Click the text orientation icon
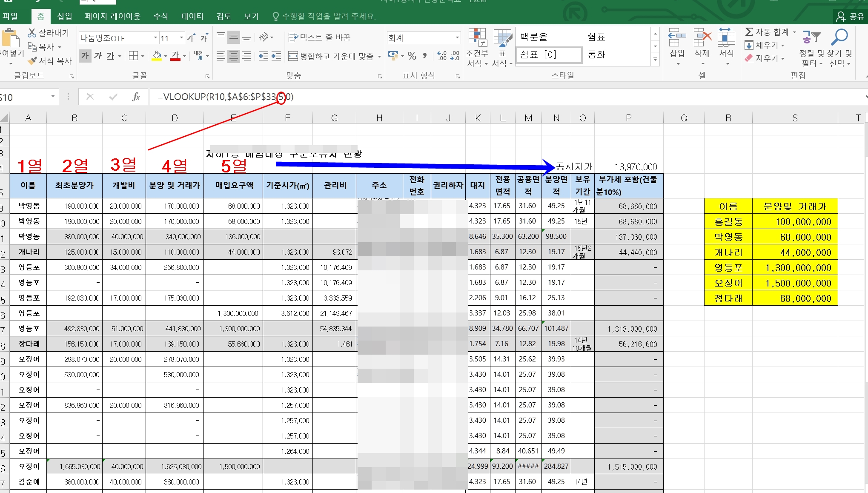Viewport: 868px width, 493px height. click(x=264, y=37)
